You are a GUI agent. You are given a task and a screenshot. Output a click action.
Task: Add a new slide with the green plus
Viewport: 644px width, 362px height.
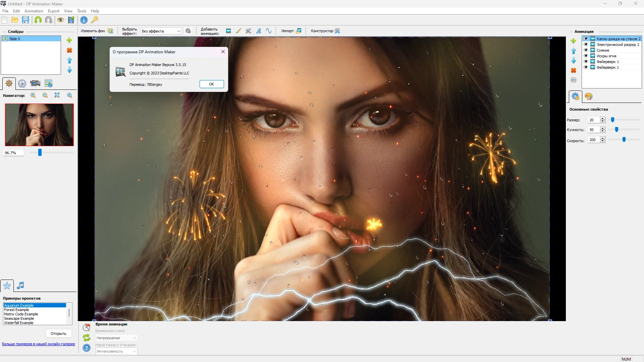(69, 40)
